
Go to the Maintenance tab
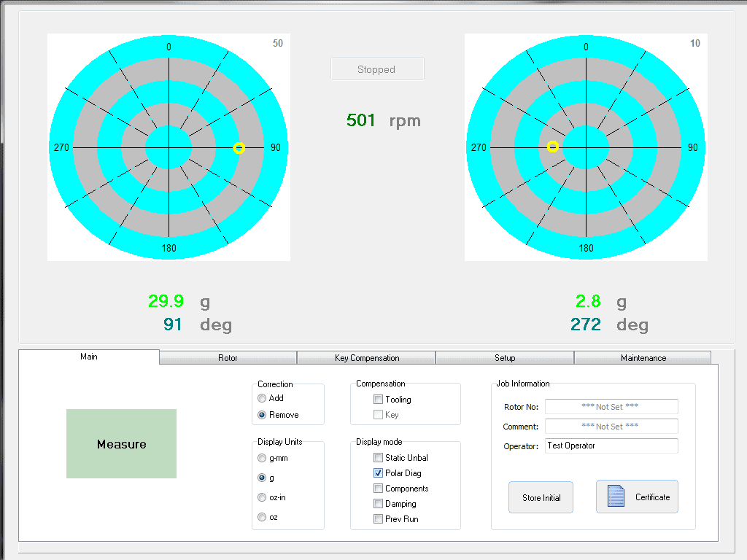(x=643, y=358)
